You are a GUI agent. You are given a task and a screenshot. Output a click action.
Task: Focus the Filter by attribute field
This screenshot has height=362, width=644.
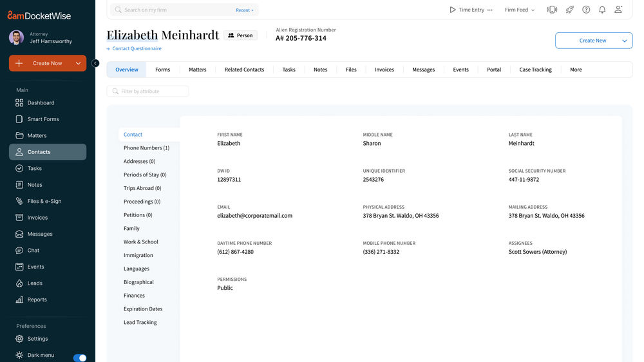click(148, 91)
